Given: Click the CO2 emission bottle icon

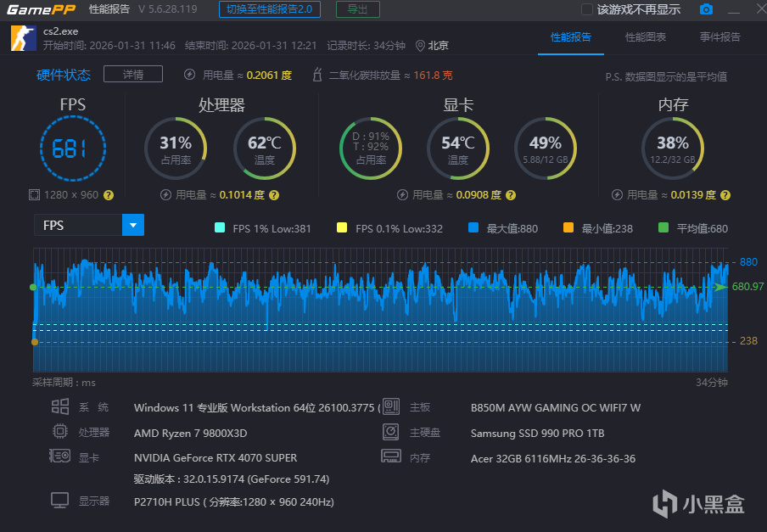Looking at the screenshot, I should 317,75.
